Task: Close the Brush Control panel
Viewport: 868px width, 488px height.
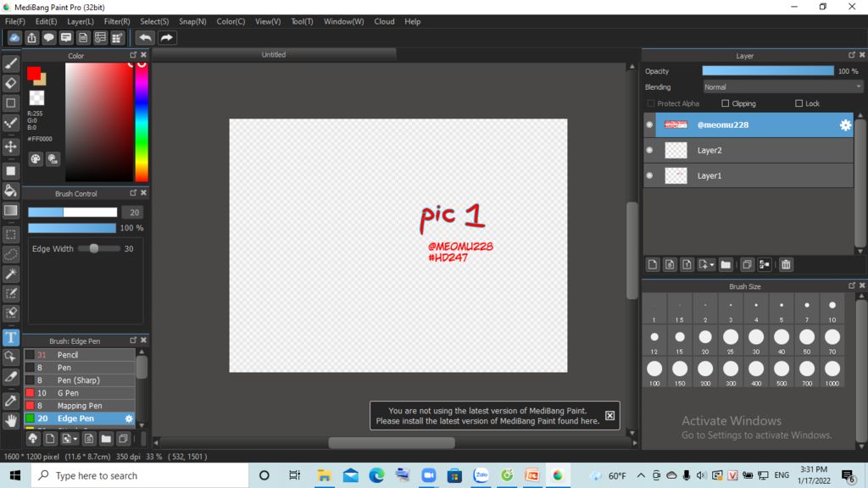Action: [143, 192]
